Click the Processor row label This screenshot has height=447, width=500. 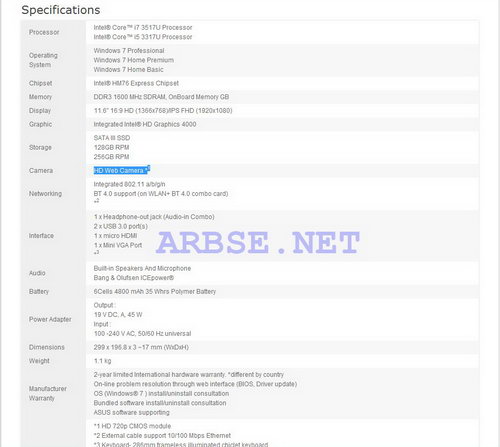[44, 32]
